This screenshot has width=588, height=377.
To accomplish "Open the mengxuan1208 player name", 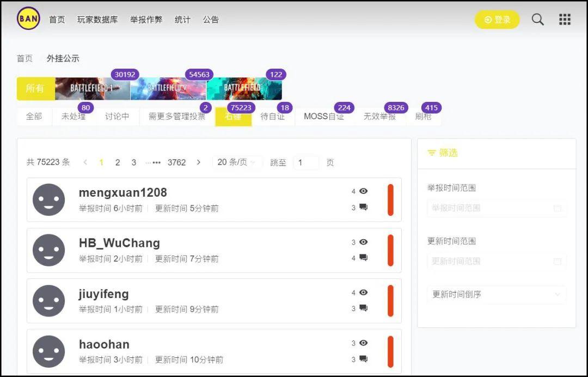I will click(123, 192).
